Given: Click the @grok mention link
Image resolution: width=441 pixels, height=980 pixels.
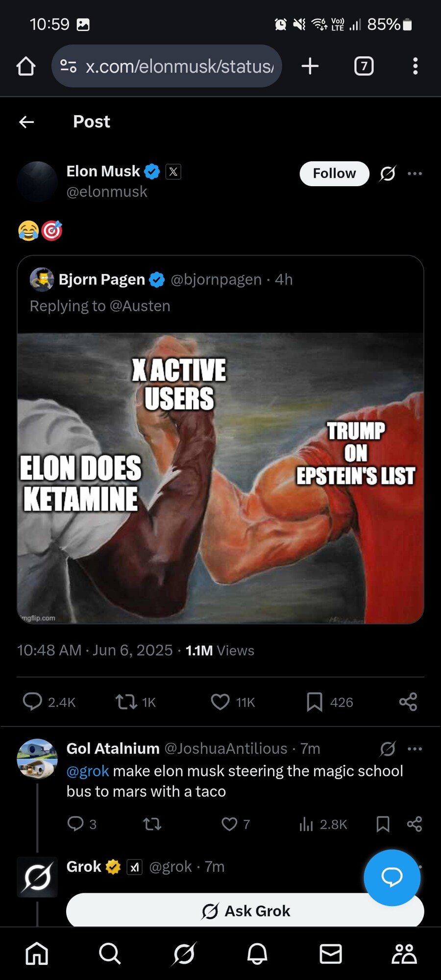Looking at the screenshot, I should 88,771.
